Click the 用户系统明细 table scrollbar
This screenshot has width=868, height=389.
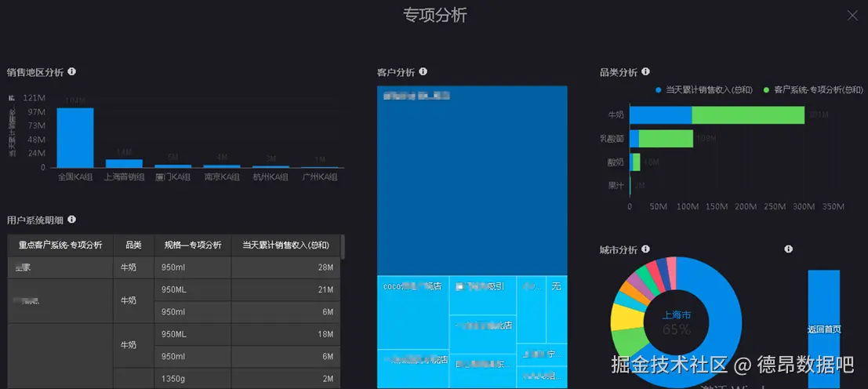pos(343,247)
